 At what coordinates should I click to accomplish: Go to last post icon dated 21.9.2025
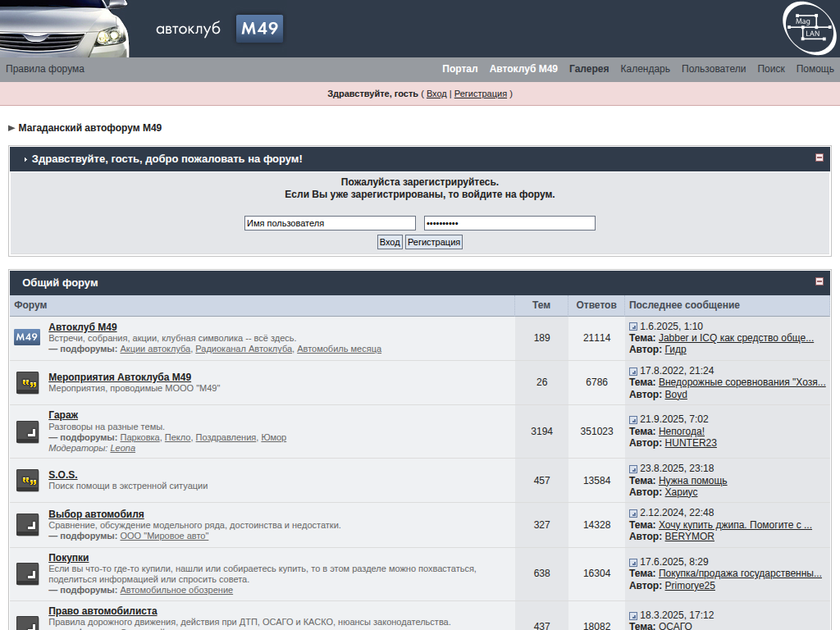[x=633, y=420]
